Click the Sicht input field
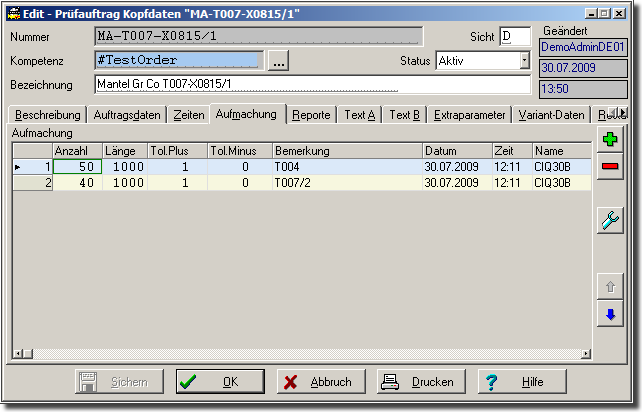 514,37
